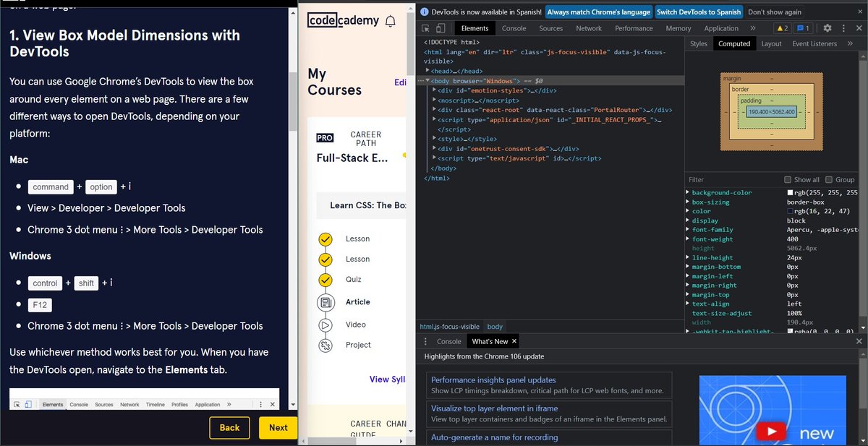This screenshot has height=446, width=868.
Task: Show more DevTools main tabs chevron
Action: 753,28
